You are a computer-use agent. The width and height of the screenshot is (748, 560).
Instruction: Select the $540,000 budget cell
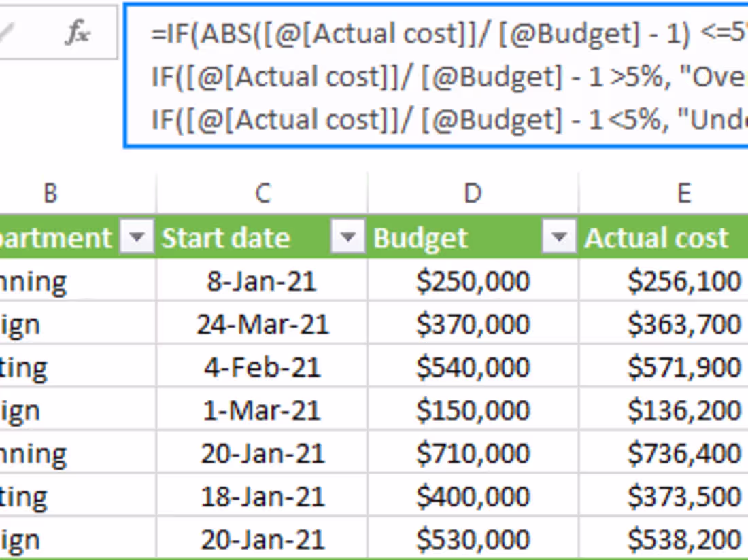click(473, 368)
